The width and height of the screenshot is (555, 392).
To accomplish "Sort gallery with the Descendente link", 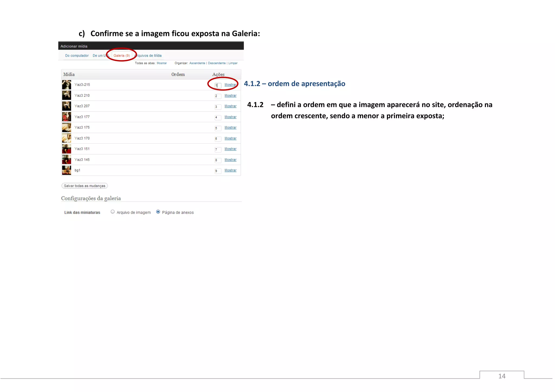I will click(217, 63).
